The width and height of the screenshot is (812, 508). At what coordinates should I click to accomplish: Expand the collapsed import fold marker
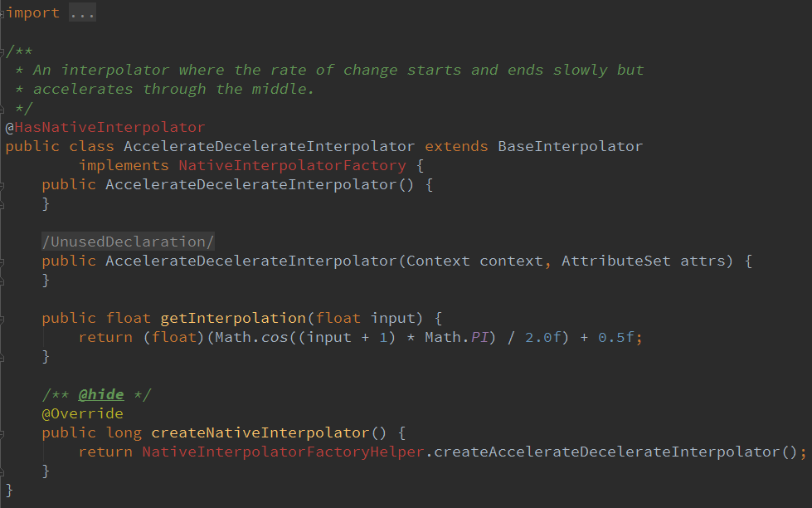click(x=2, y=13)
